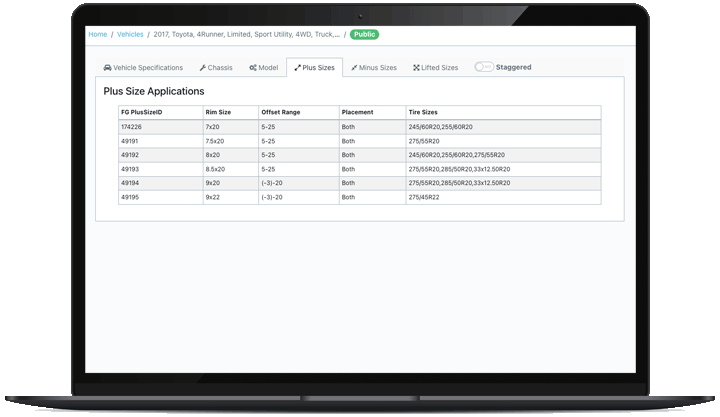Click the gears icon beside Model
720x417 pixels.
(253, 68)
